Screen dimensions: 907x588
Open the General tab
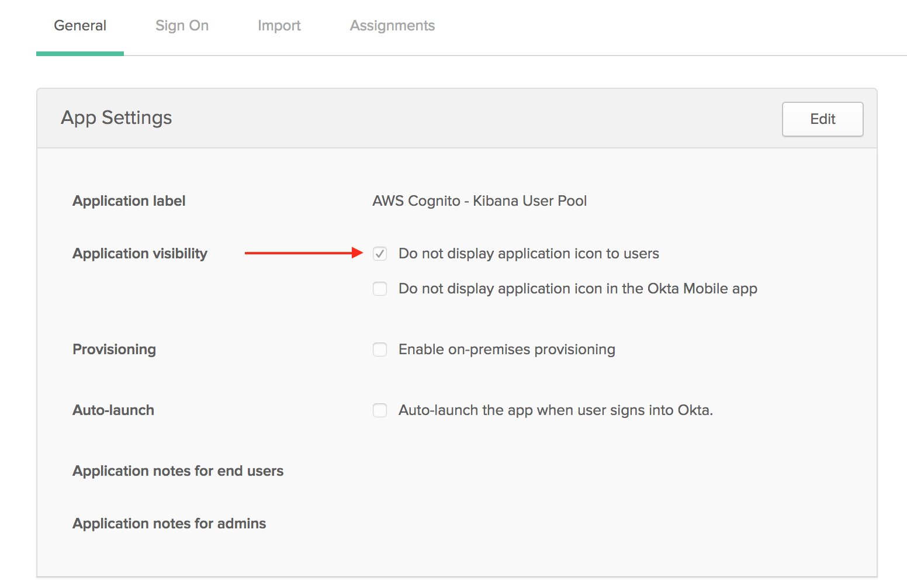tap(80, 26)
